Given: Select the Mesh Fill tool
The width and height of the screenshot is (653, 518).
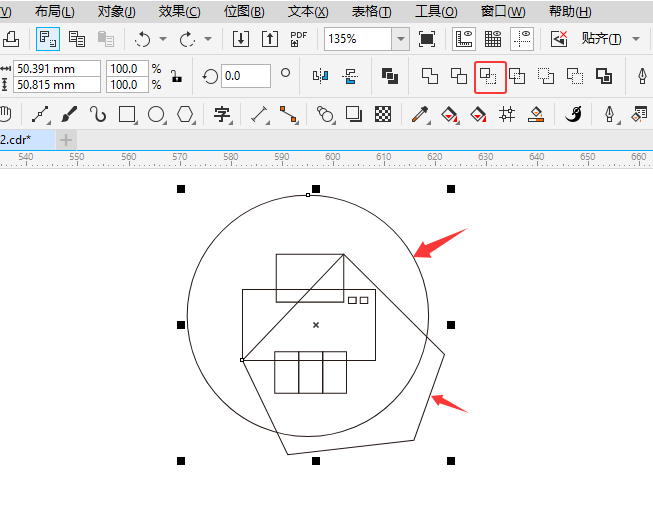Looking at the screenshot, I should pos(507,114).
